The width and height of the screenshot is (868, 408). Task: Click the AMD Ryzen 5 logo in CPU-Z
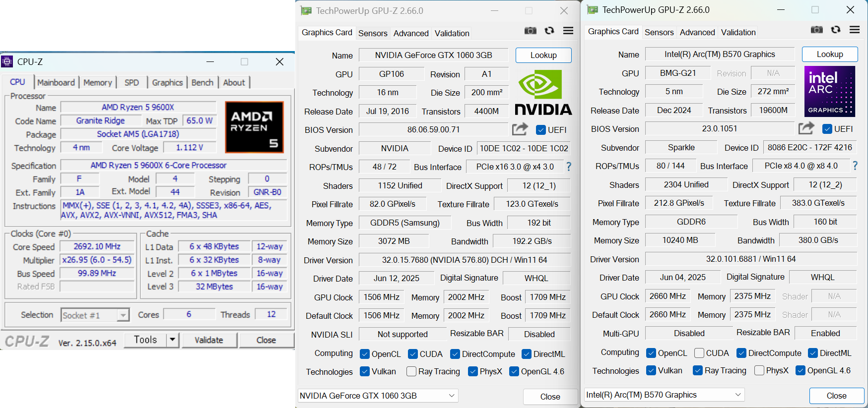tap(255, 127)
